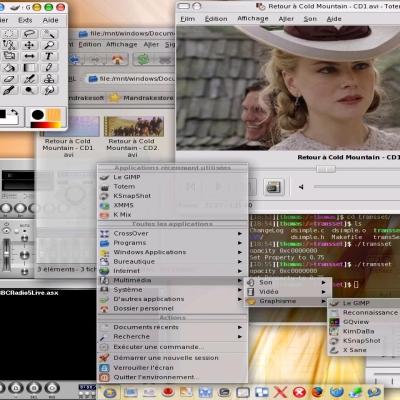Select the GIMP airbrush tool
Image resolution: width=400 pixels, height=400 pixels.
click(x=30, y=79)
